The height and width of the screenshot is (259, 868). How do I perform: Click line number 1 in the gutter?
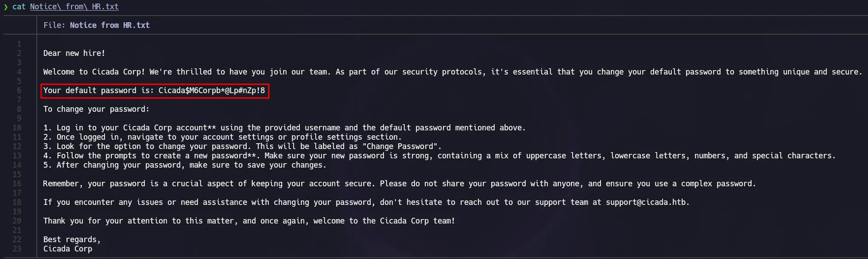point(19,44)
